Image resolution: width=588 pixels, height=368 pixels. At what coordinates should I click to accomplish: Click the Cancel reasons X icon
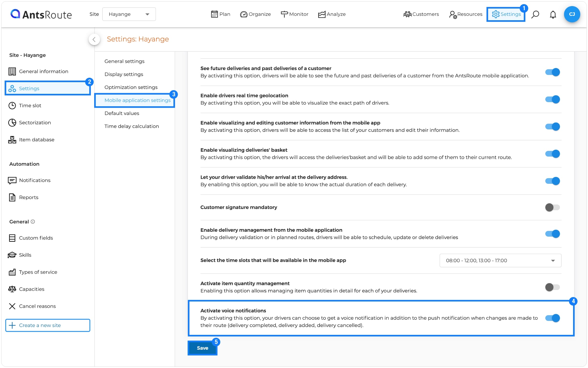click(12, 306)
